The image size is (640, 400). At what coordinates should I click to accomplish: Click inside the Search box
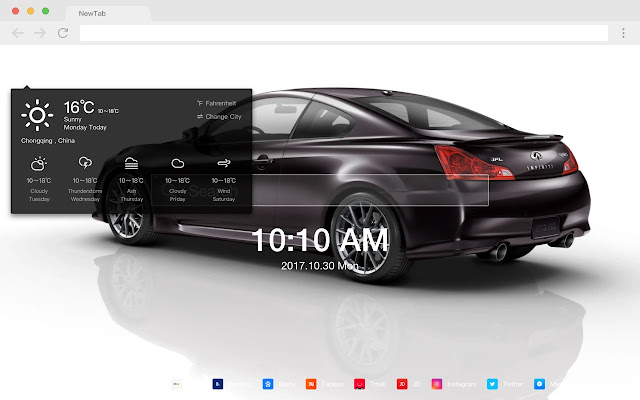coord(320,190)
